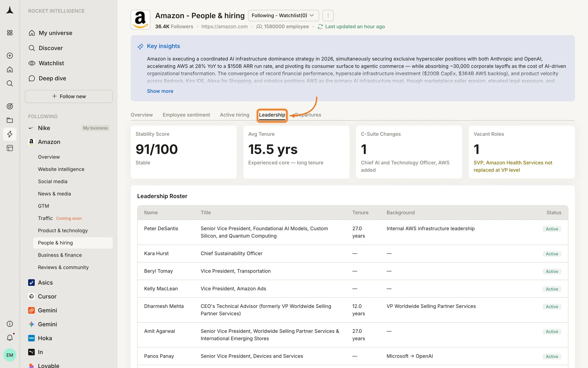Viewport: 588px width, 368px height.
Task: Click the search magnifier icon in the left rail
Action: (x=10, y=83)
